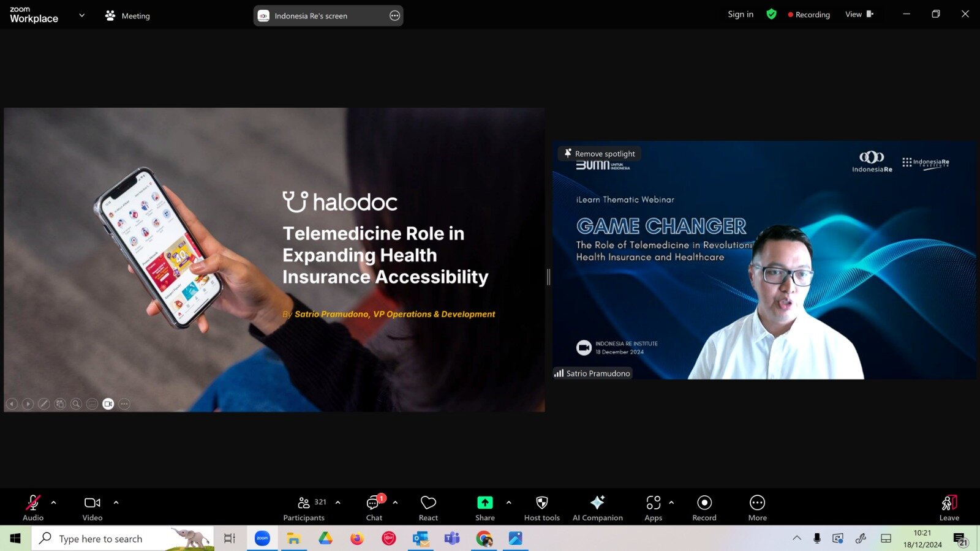Open Windows Ink Workspace pen icon

point(861,538)
